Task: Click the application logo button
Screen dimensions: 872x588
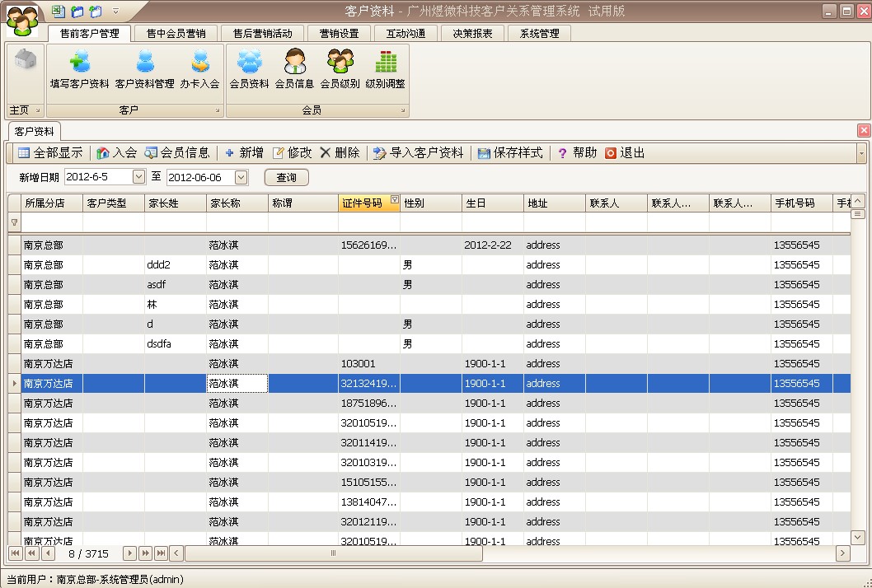Action: click(22, 20)
